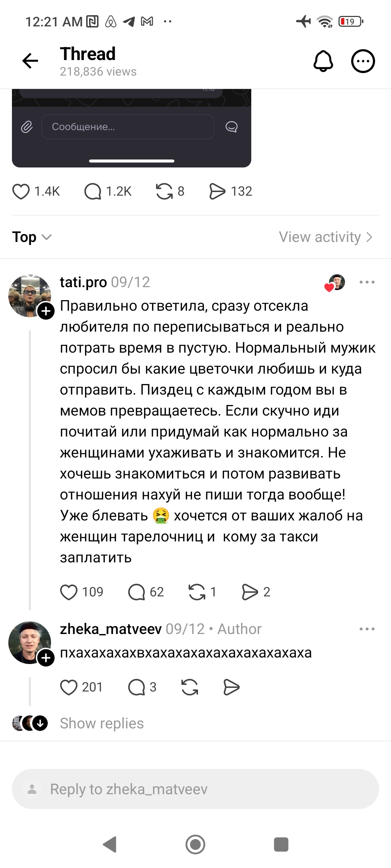Screen dimensions: 391x868
Task: Like the main post with 1.4K likes
Action: point(21,191)
